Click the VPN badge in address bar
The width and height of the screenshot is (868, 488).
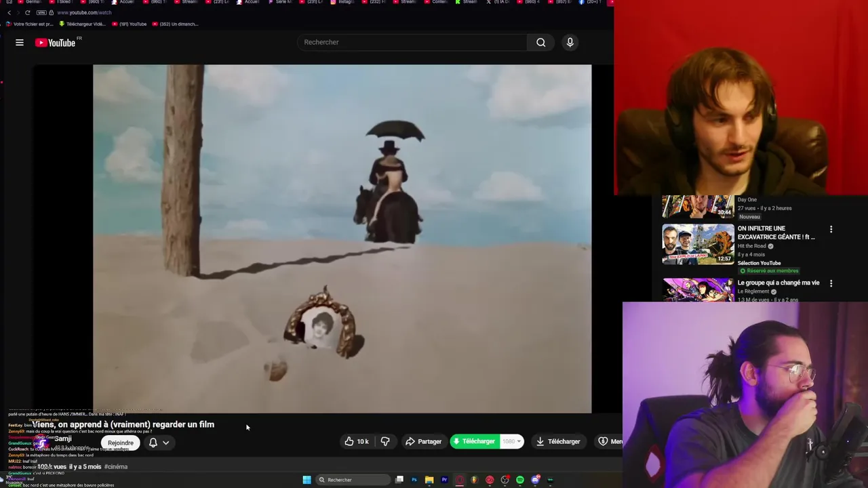(x=42, y=12)
